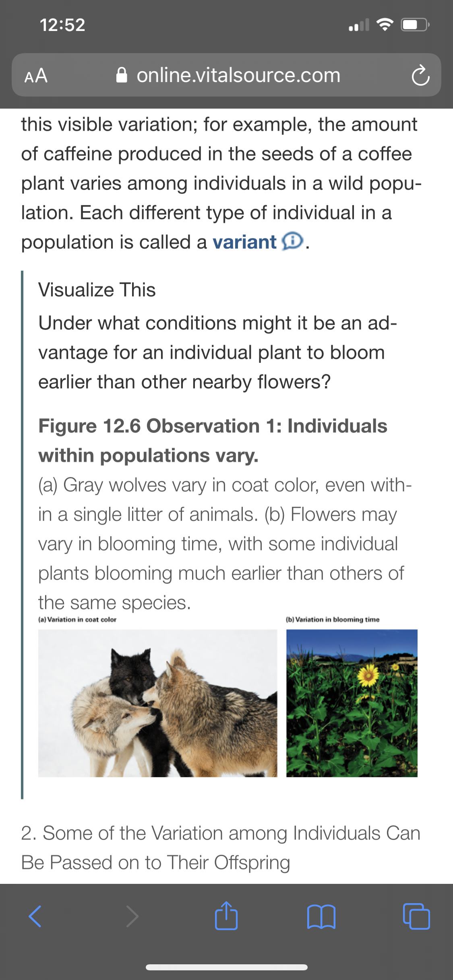Open the AA text size menu
This screenshot has height=980, width=453.
pyautogui.click(x=36, y=76)
